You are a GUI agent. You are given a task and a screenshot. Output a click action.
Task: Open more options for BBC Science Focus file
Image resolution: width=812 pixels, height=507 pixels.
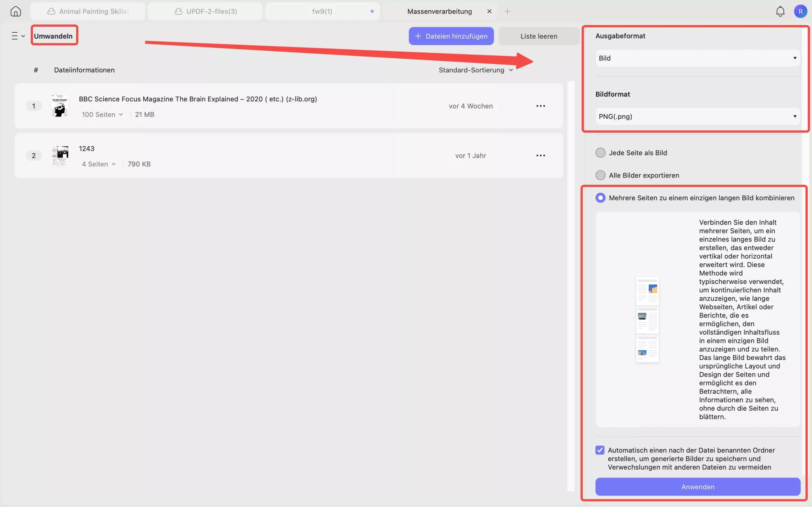(x=540, y=106)
